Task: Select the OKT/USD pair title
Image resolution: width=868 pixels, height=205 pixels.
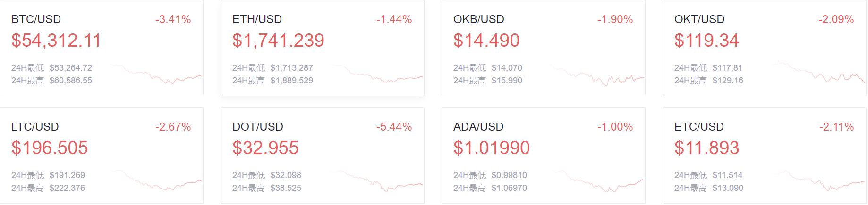Action: [699, 19]
